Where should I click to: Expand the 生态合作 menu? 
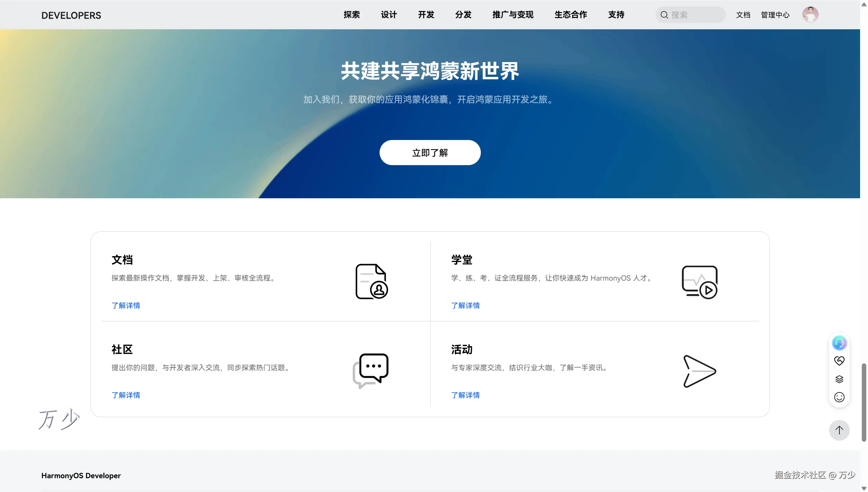(571, 15)
